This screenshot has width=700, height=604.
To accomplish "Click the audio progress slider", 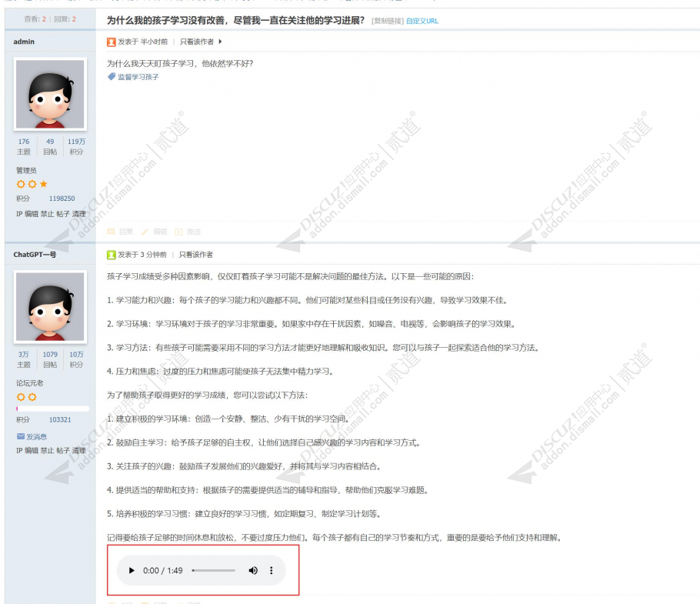I will pyautogui.click(x=214, y=570).
